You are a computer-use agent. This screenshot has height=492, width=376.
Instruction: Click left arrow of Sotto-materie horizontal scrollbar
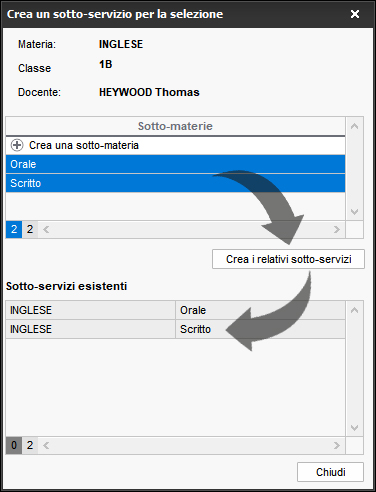tap(46, 229)
